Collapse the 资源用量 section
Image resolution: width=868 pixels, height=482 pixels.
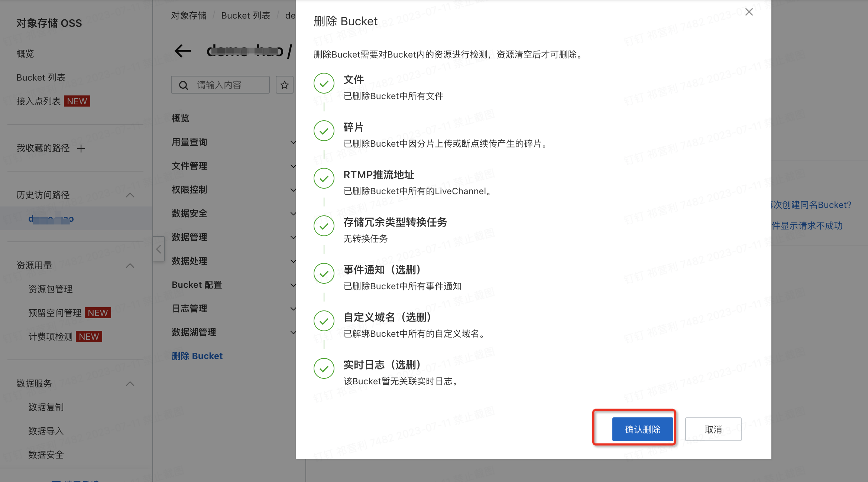(130, 266)
